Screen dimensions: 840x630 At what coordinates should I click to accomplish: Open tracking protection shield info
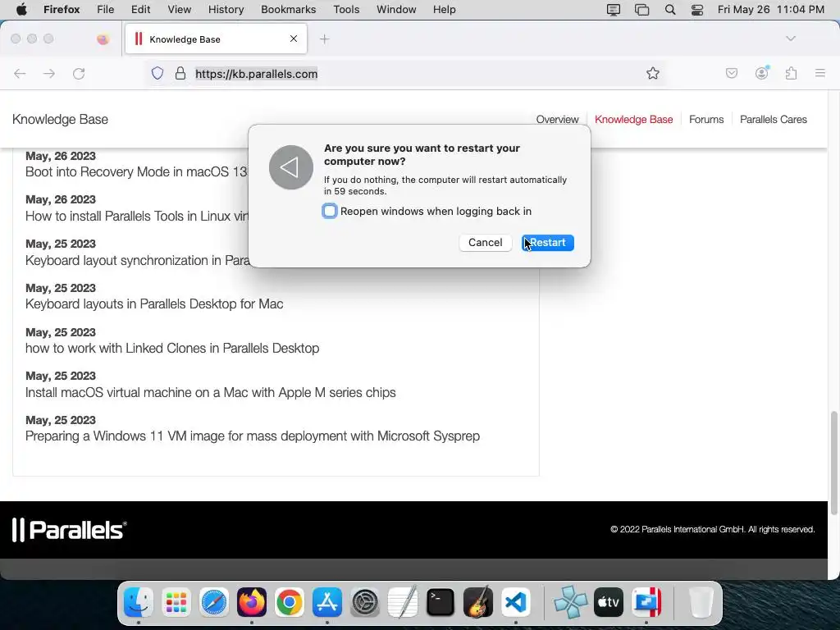[x=157, y=73]
